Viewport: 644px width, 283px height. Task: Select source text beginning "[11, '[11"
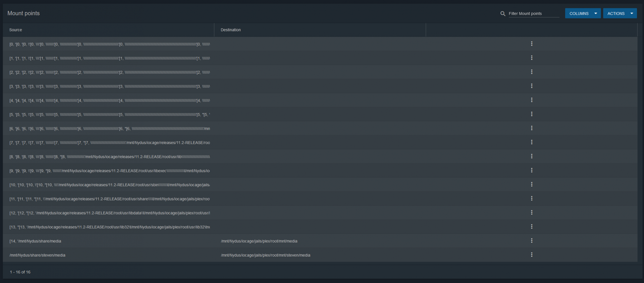110,199
